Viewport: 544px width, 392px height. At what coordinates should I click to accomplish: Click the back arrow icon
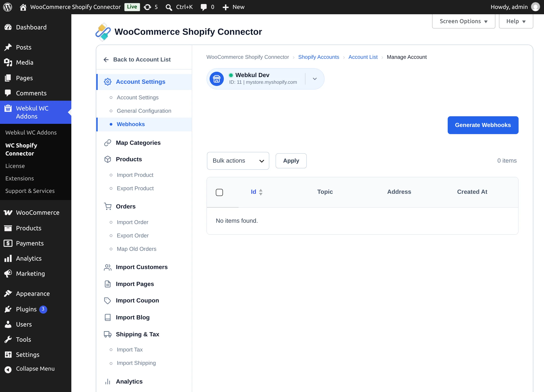click(x=106, y=60)
